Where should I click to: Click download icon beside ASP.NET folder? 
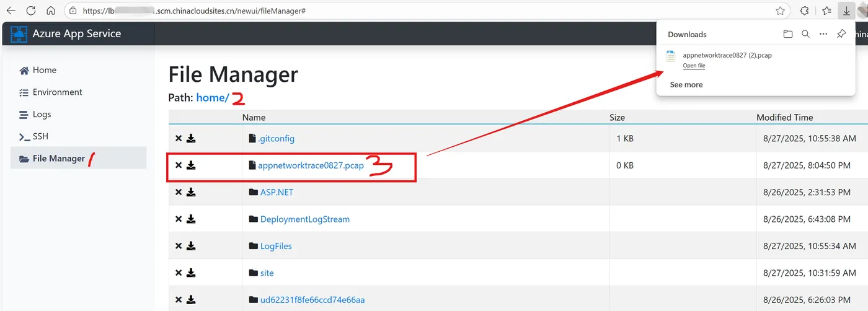[x=191, y=192]
